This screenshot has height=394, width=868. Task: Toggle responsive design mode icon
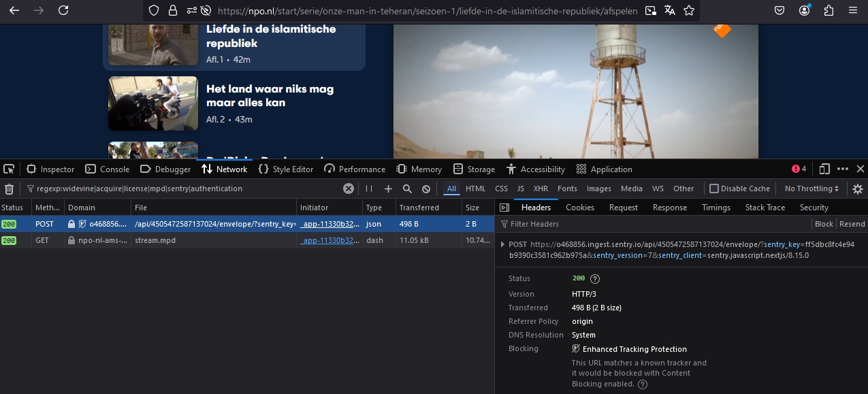coord(824,169)
